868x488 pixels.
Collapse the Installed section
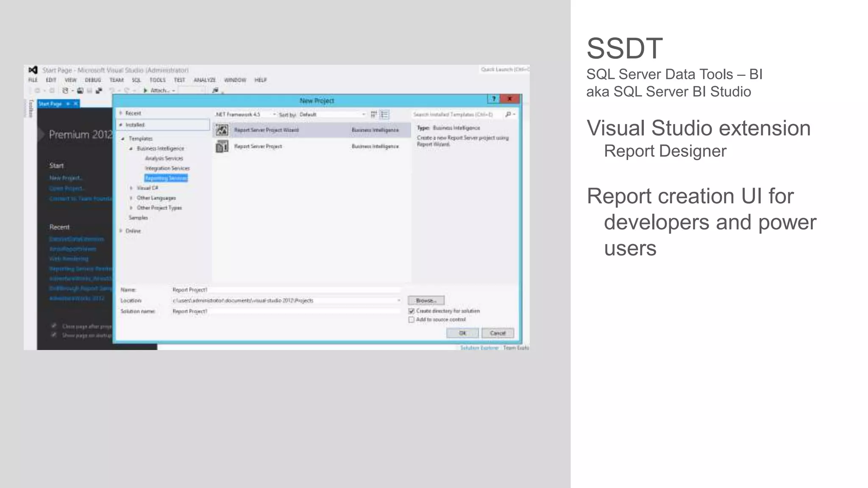point(121,125)
